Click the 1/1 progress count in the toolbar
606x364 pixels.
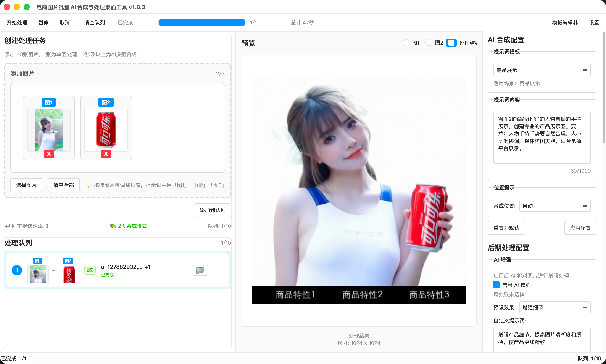click(x=253, y=22)
